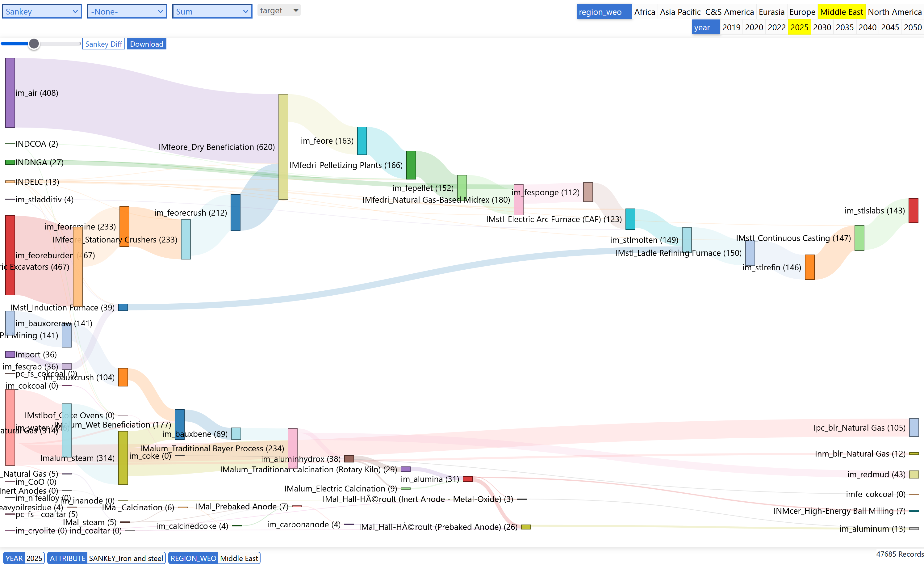Toggle the Sankey Diff mode
This screenshot has width=924, height=565.
[103, 44]
